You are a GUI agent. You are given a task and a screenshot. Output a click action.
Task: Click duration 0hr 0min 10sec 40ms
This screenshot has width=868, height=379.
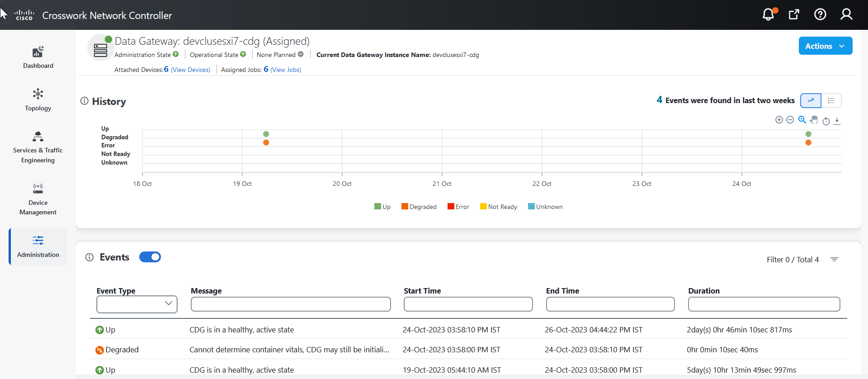coord(722,350)
